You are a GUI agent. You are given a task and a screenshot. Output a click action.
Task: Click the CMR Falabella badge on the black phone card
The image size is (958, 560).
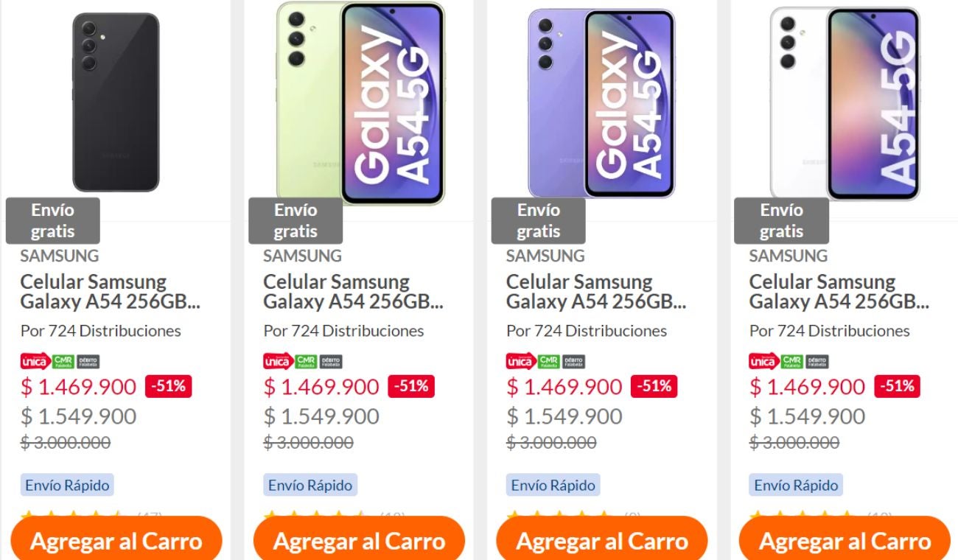61,360
